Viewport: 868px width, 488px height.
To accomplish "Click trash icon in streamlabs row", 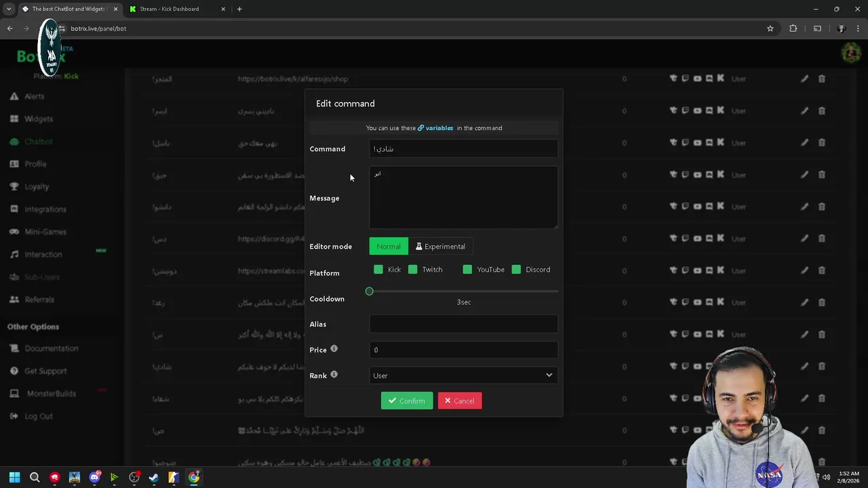I will click(821, 270).
